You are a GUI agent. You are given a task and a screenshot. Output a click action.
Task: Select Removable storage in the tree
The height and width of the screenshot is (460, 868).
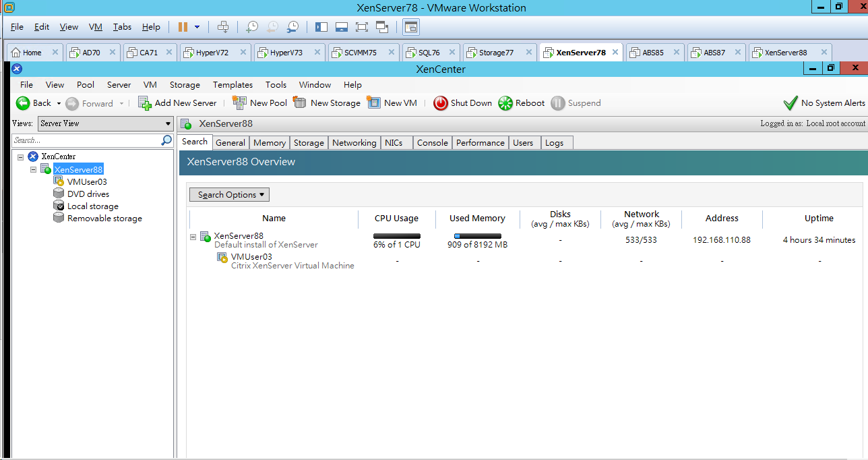coord(104,218)
